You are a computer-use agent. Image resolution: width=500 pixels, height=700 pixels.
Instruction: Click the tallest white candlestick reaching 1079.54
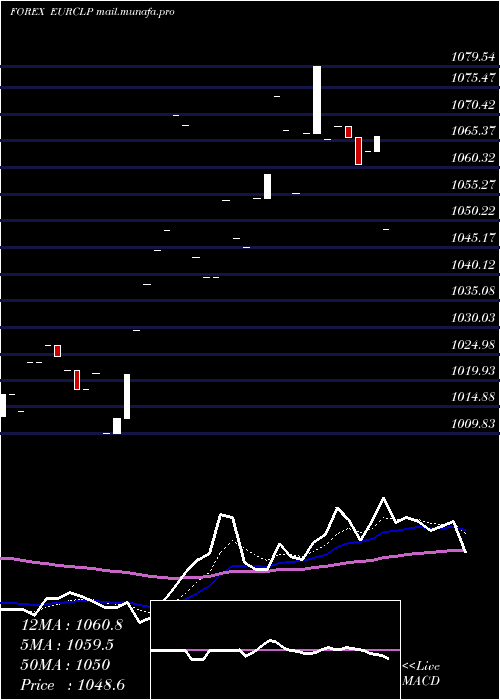(x=317, y=100)
